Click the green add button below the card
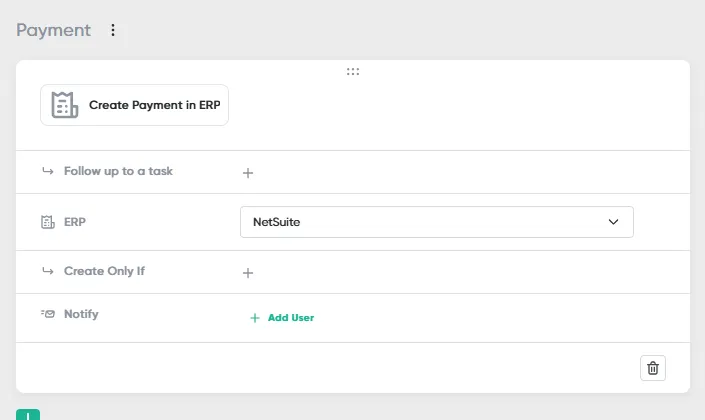705x420 pixels. [28, 415]
